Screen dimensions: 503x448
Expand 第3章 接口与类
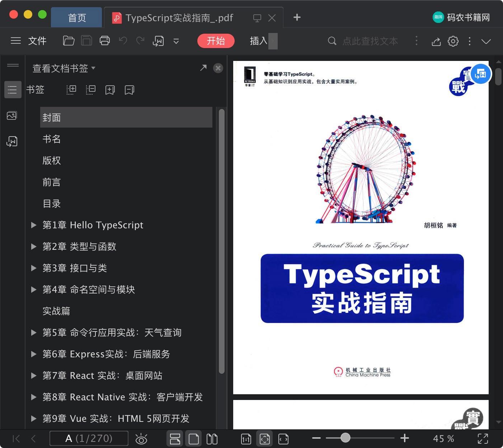[34, 268]
